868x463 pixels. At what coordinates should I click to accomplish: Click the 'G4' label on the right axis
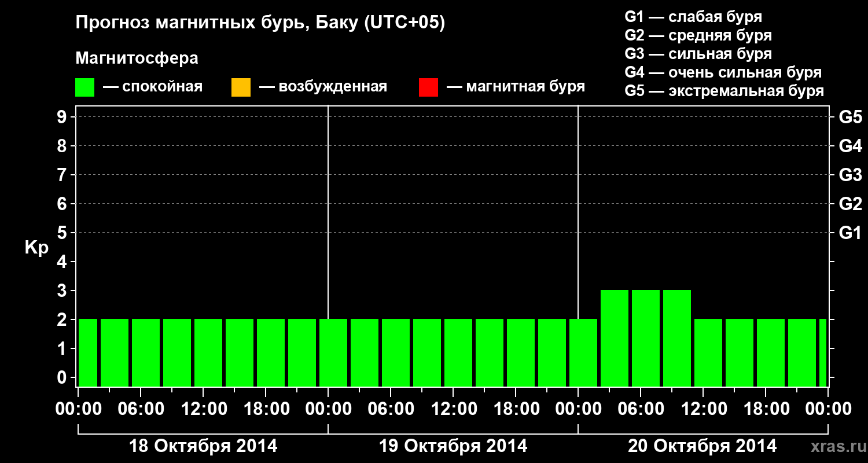click(x=850, y=146)
